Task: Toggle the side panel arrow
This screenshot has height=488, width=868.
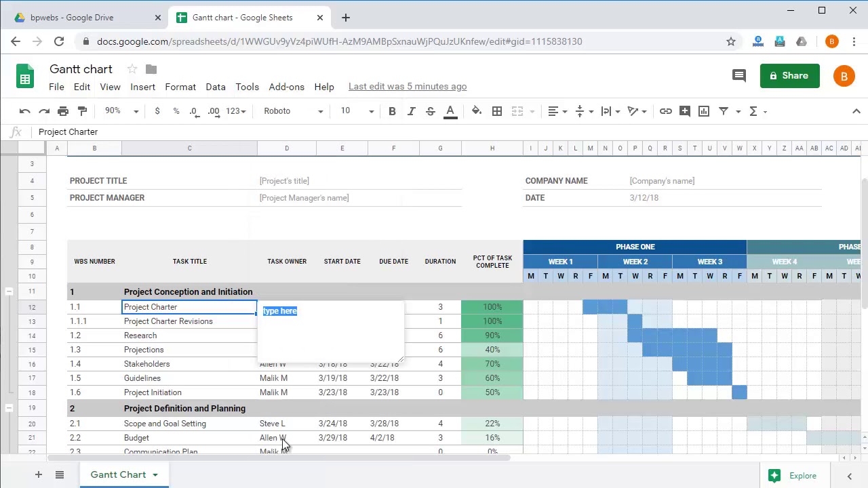Action: click(x=850, y=476)
